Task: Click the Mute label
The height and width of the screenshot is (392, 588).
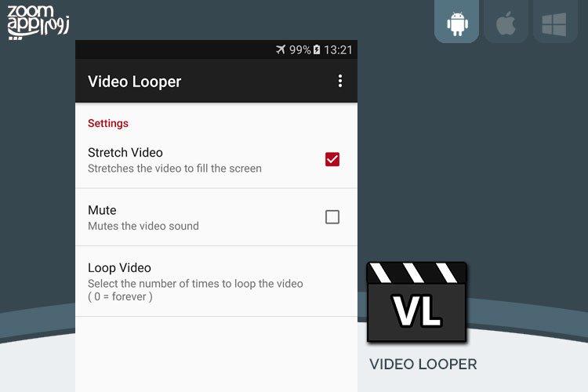Action: [x=102, y=210]
